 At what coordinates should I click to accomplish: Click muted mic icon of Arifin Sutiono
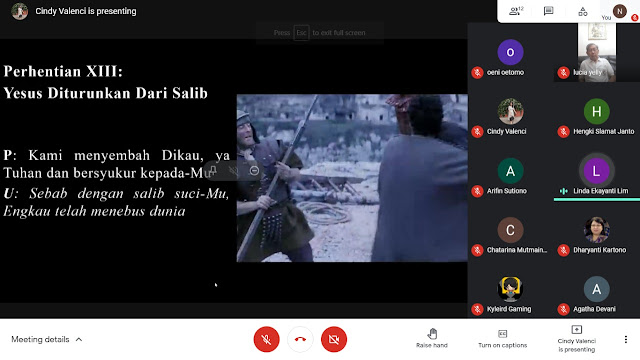[x=477, y=191]
